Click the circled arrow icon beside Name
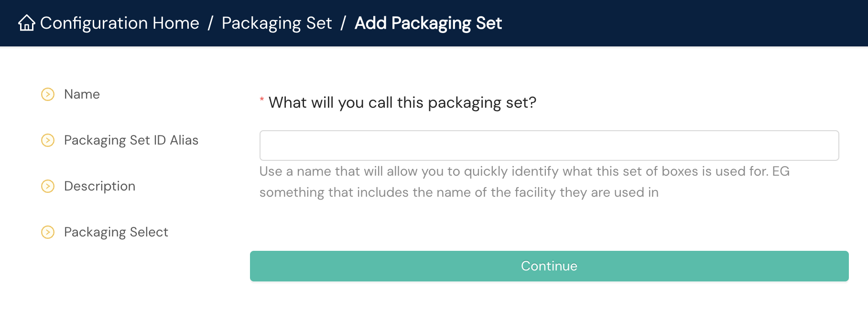This screenshot has width=868, height=314. coord(48,95)
